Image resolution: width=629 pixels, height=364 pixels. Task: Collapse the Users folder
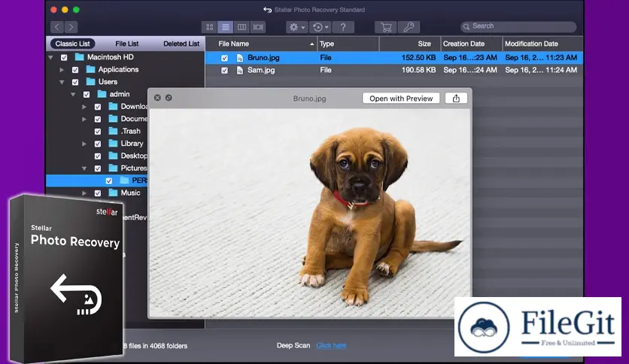point(62,82)
